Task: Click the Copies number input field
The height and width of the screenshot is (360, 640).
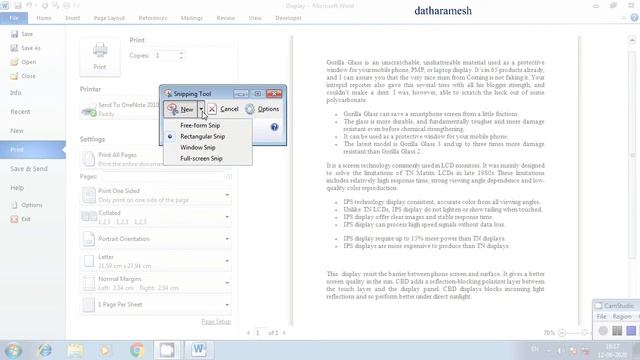Action: pos(166,55)
